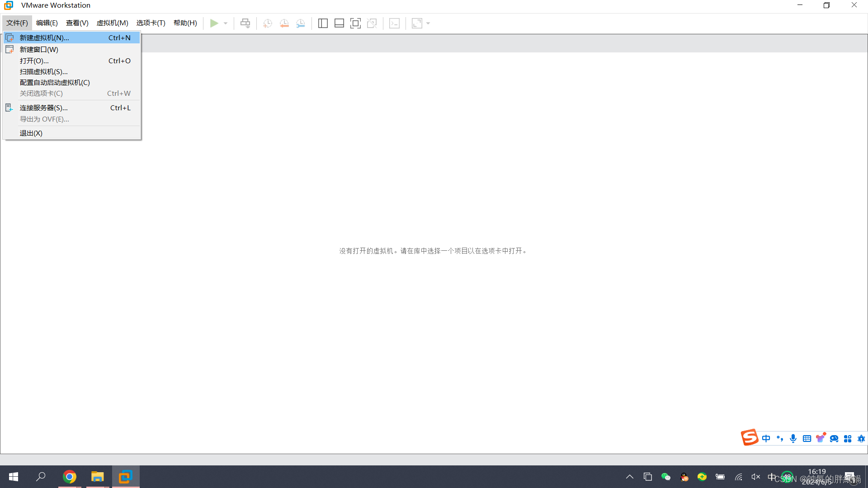The image size is (868, 488).
Task: Click the stretch guest display icon
Action: [x=417, y=23]
